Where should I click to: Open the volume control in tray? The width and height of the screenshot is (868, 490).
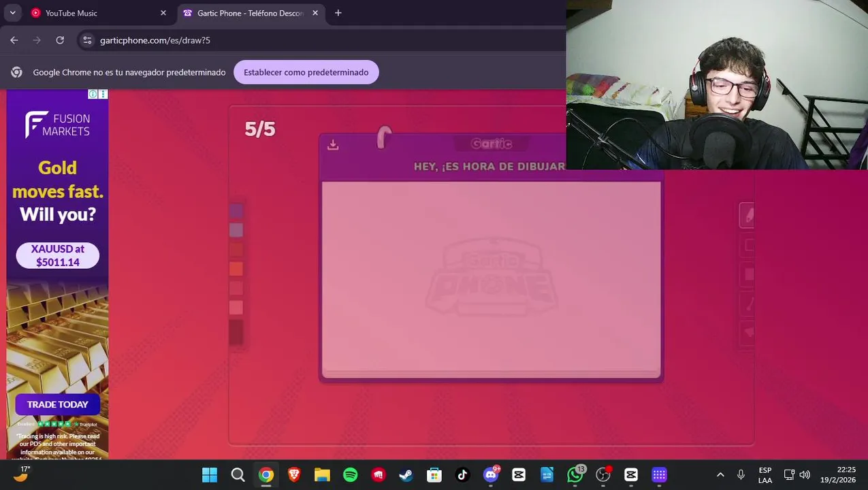[805, 475]
